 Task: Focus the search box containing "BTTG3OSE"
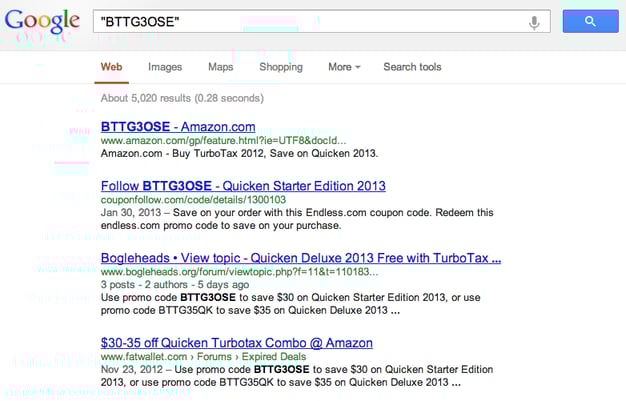click(322, 22)
